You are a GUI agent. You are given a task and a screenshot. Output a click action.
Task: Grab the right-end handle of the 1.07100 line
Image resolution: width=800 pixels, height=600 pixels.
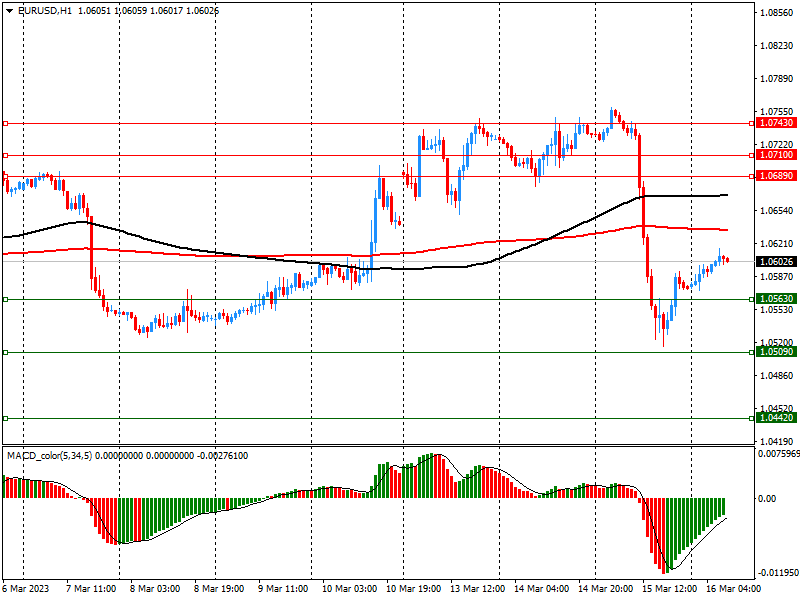coord(752,156)
